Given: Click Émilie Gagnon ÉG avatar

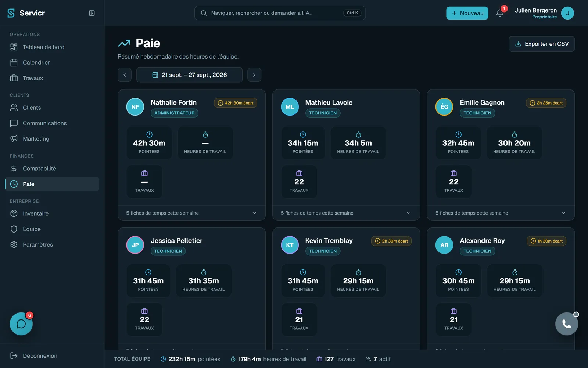Looking at the screenshot, I should tap(444, 107).
